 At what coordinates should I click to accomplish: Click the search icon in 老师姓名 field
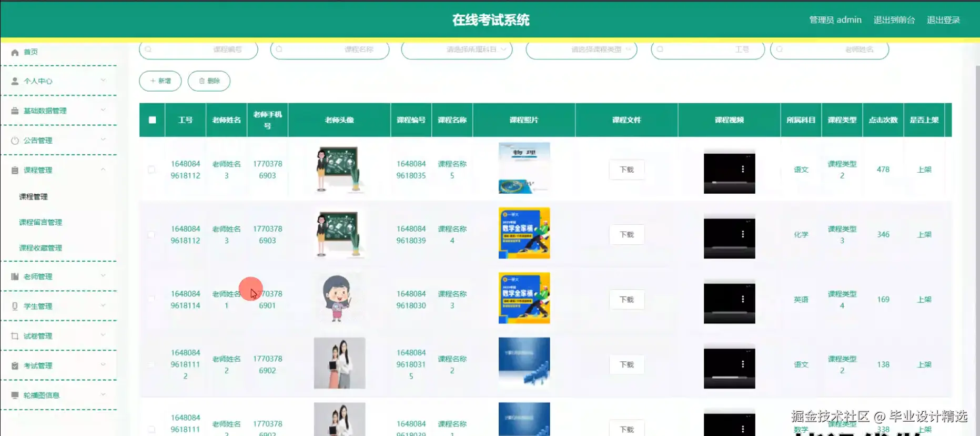click(x=780, y=49)
